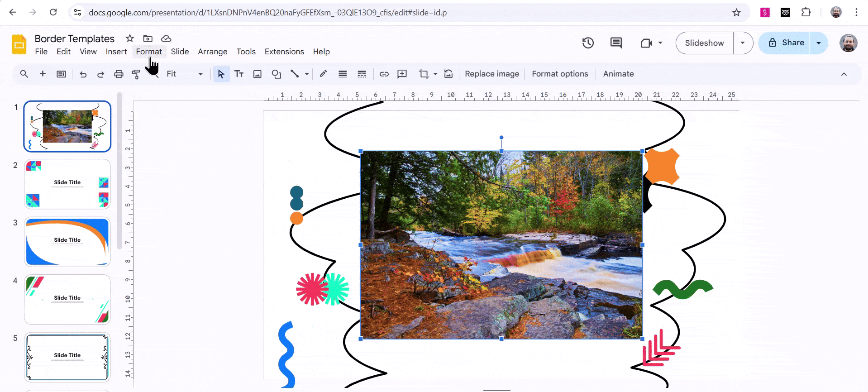Open the View menu
The height and width of the screenshot is (392, 868).
pos(88,52)
